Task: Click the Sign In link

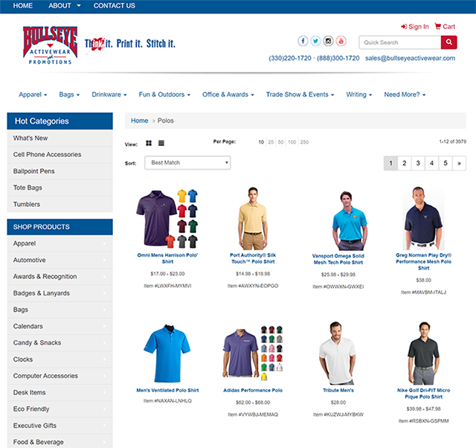Action: [x=415, y=26]
